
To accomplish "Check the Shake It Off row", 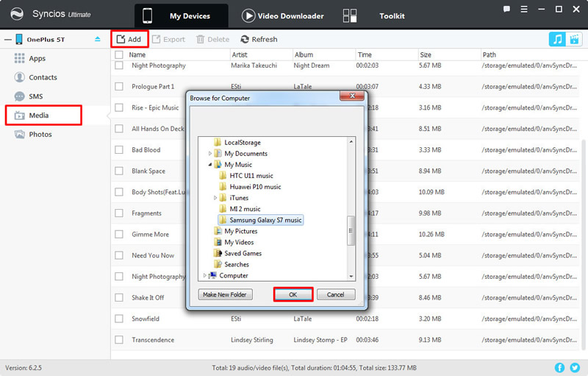I will click(119, 297).
